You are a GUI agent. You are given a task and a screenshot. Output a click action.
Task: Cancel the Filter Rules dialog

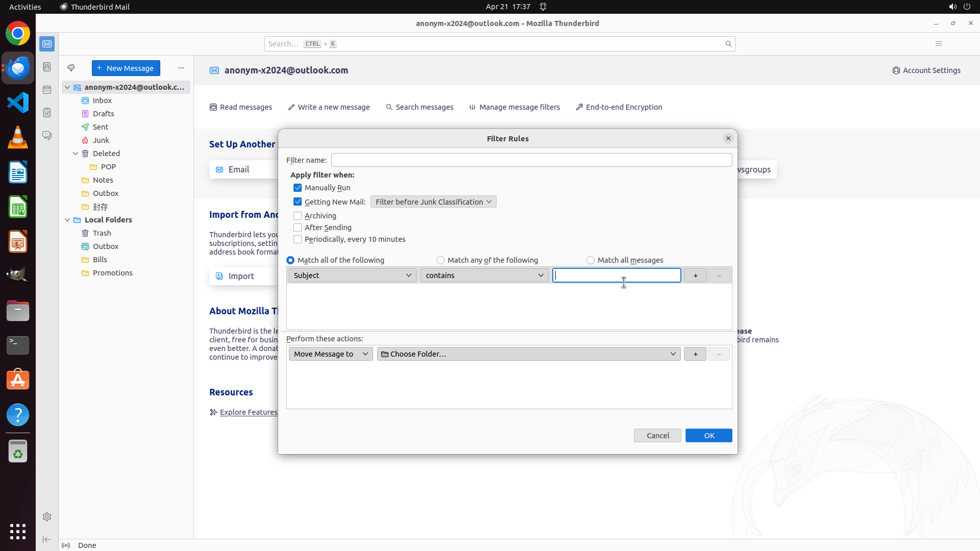(657, 435)
